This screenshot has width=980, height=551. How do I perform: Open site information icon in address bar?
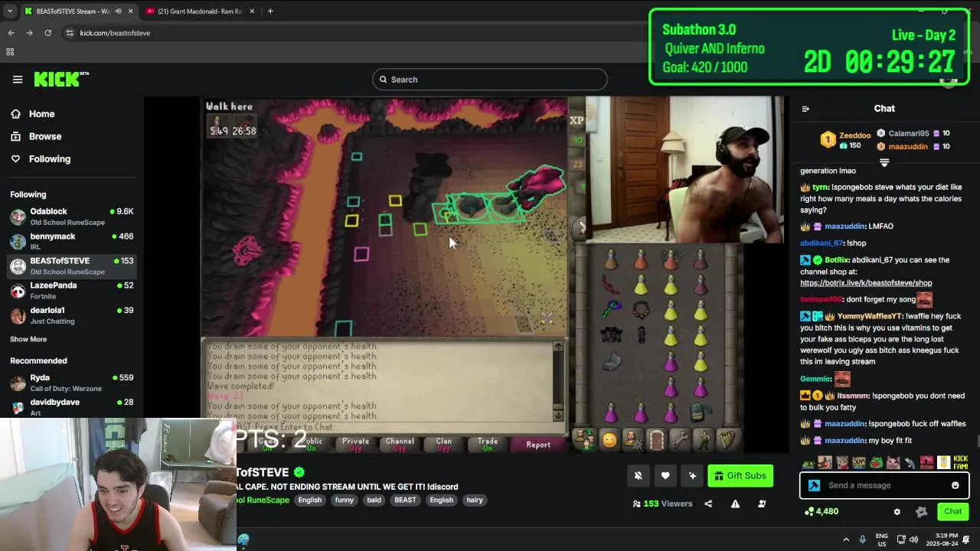click(70, 33)
